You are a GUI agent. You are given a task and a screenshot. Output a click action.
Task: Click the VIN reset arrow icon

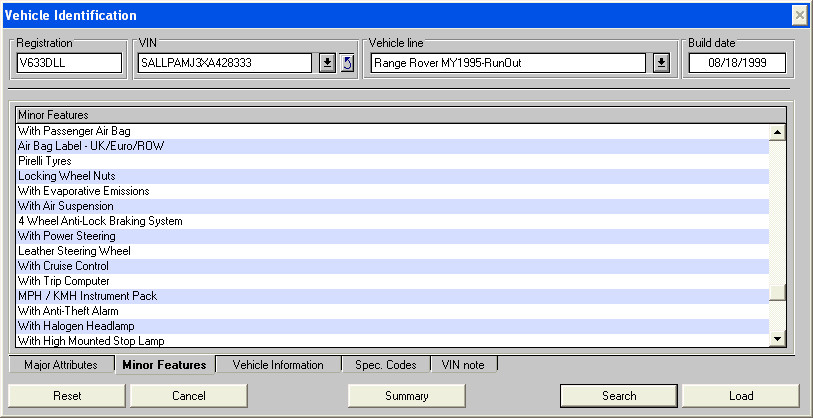(347, 63)
